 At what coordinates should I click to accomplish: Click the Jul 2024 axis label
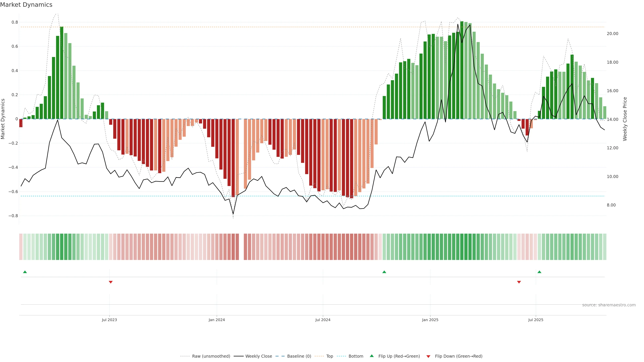(323, 320)
